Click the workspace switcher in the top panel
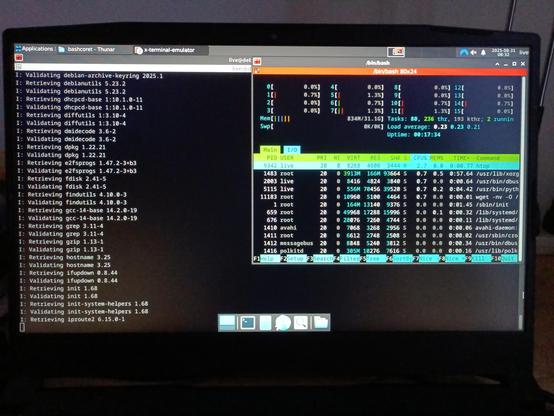The width and height of the screenshot is (554, 416). 396,52
